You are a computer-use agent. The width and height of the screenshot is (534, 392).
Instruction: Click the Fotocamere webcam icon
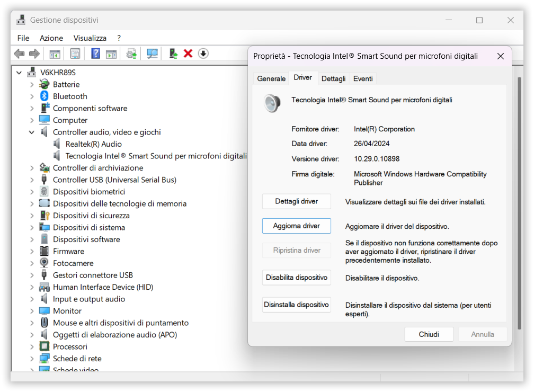tap(44, 263)
